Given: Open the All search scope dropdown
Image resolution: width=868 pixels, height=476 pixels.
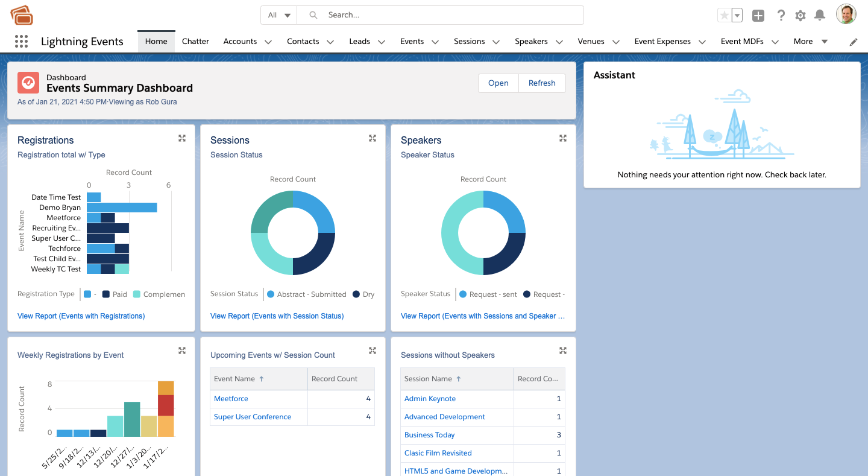Looking at the screenshot, I should click(278, 14).
